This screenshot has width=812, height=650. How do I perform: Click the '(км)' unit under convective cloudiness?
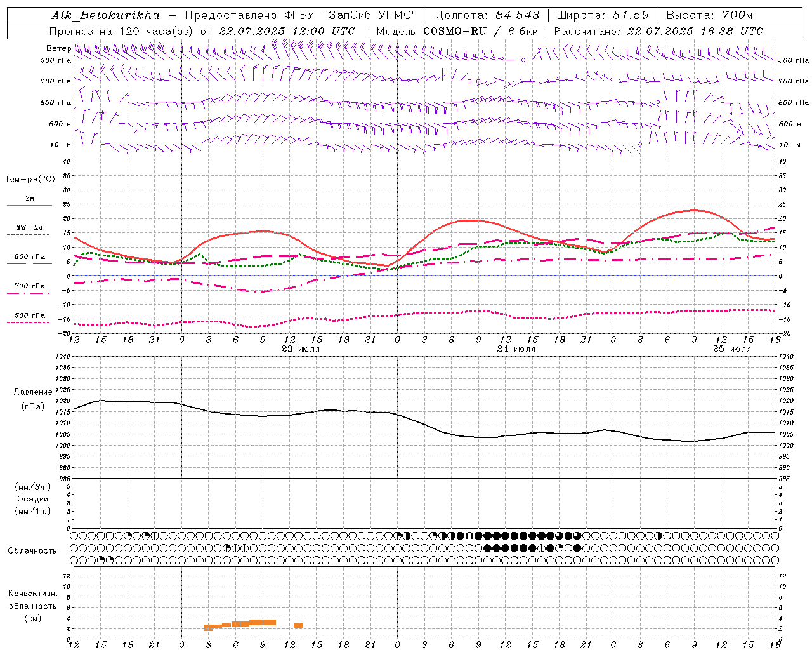[32, 618]
